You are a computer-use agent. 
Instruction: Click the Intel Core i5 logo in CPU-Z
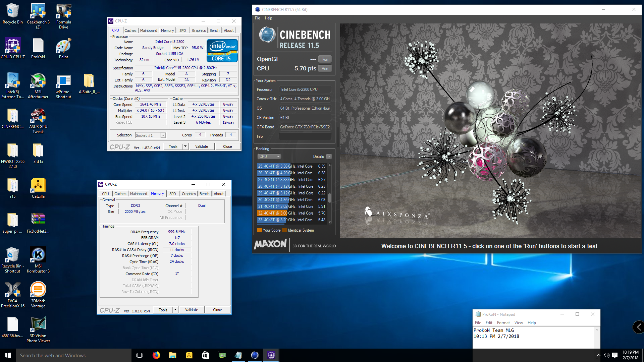coord(222,51)
